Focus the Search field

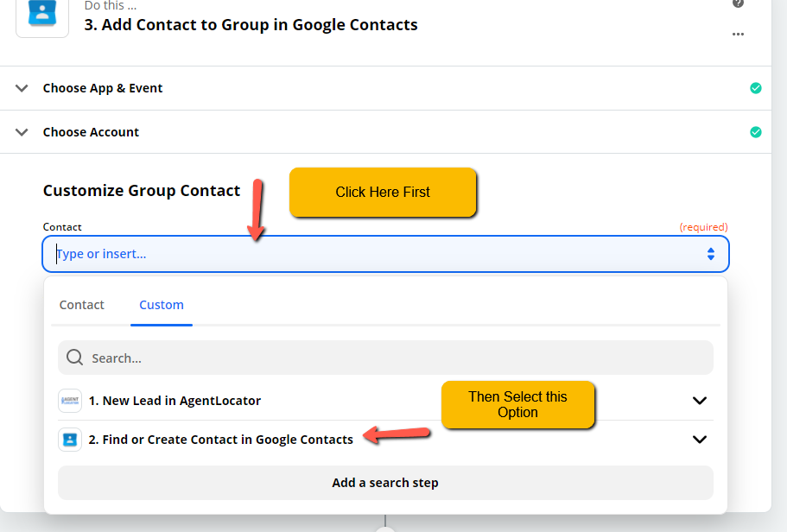[x=385, y=358]
